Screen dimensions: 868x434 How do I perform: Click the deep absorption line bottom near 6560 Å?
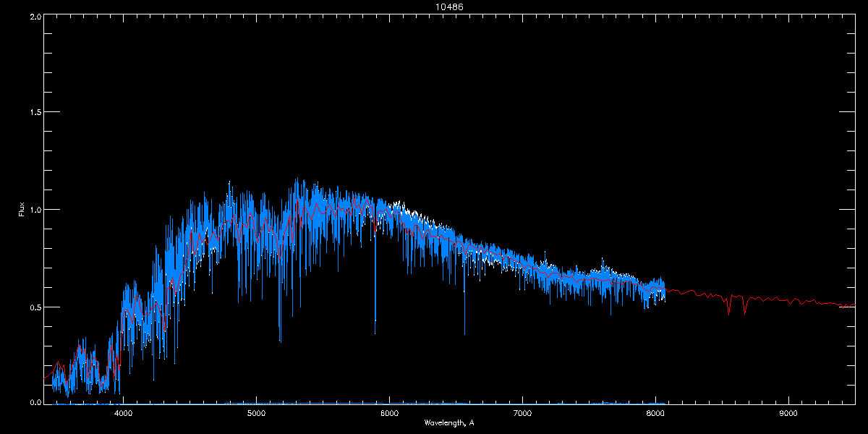tap(464, 334)
